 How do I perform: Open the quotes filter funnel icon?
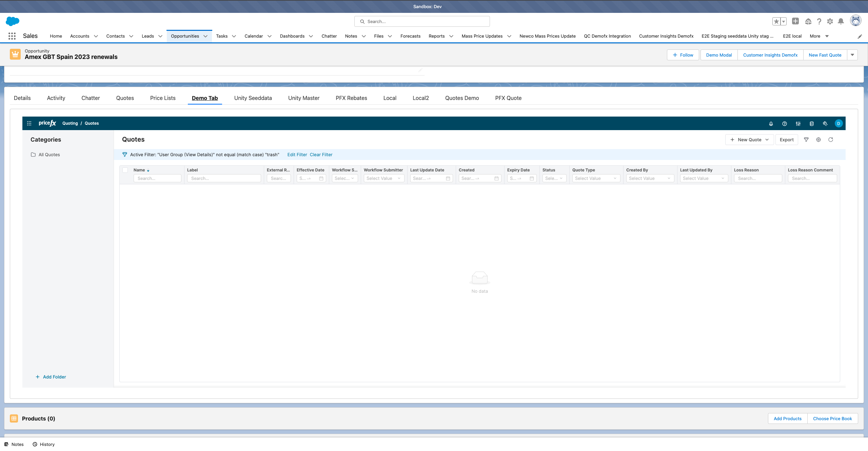pos(807,139)
